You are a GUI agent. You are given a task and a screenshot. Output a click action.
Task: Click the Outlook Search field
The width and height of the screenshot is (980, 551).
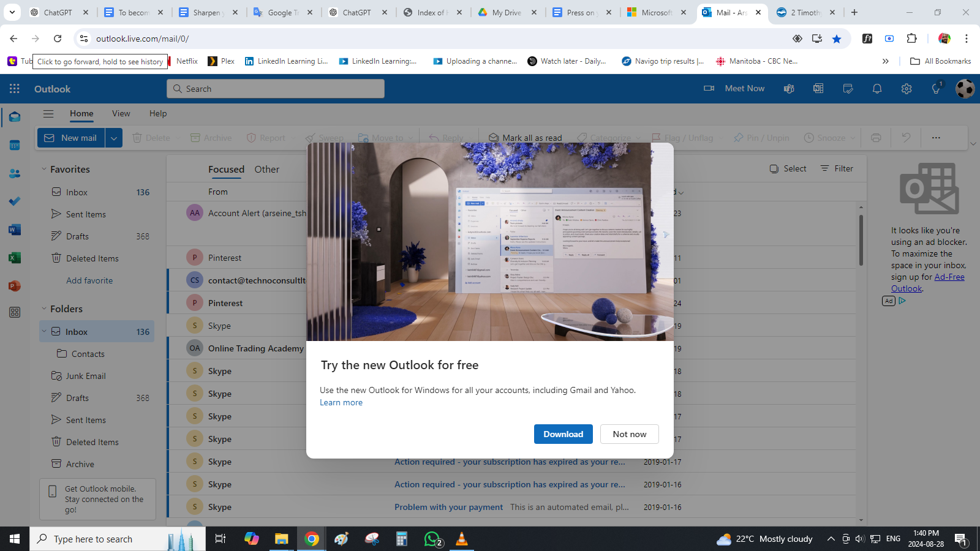tap(276, 89)
